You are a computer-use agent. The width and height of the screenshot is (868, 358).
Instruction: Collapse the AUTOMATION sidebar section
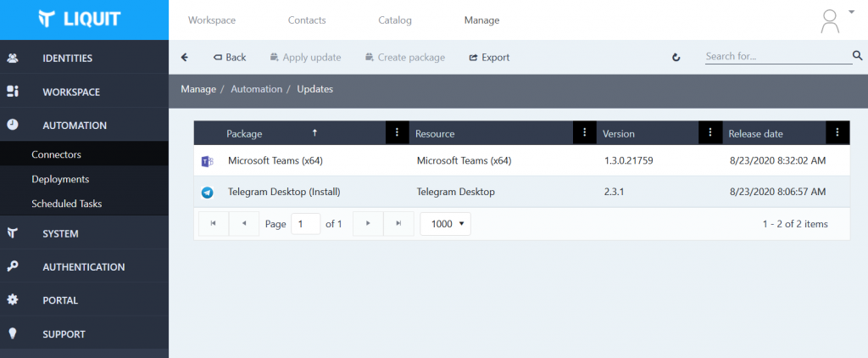click(x=84, y=125)
